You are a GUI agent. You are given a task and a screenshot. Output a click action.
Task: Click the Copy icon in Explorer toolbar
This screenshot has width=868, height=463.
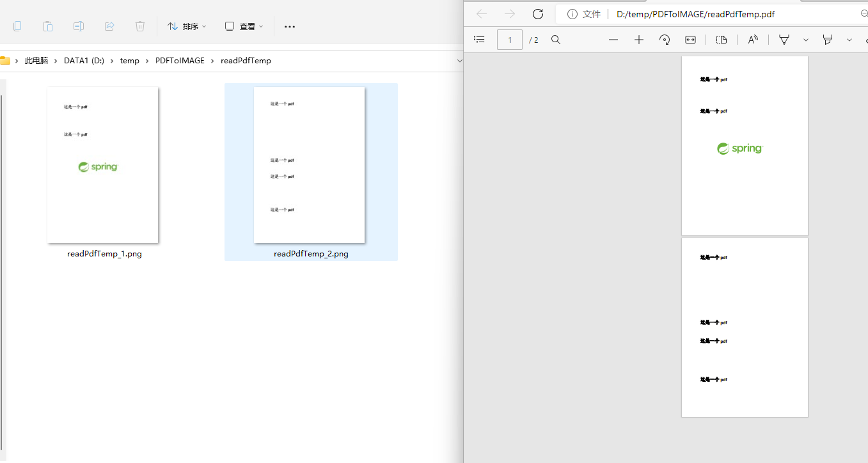pyautogui.click(x=17, y=26)
